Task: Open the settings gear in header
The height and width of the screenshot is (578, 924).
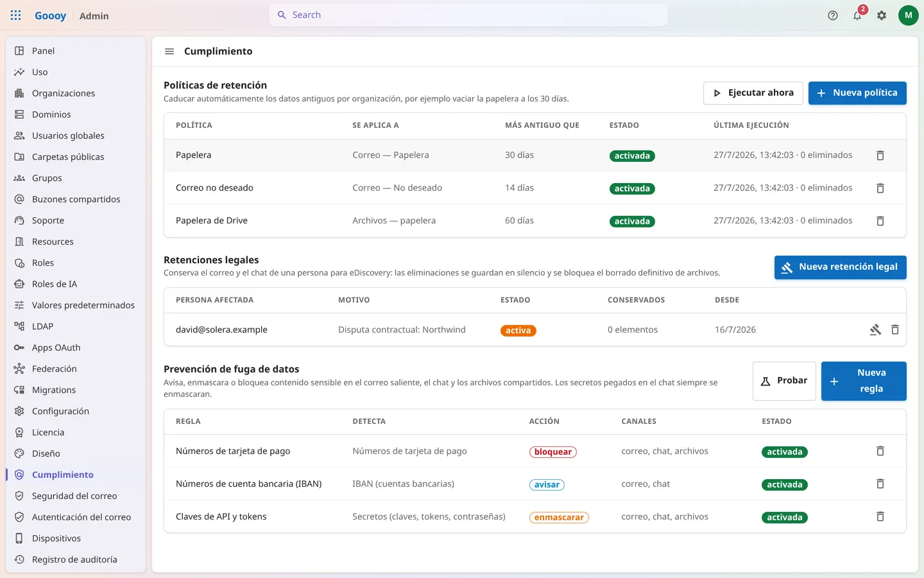Action: (x=882, y=15)
